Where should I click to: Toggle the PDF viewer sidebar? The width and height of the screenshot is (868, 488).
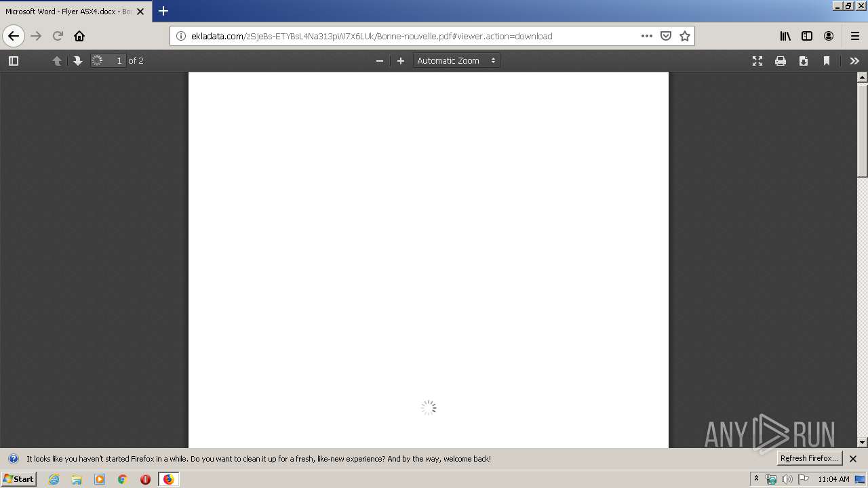(13, 61)
